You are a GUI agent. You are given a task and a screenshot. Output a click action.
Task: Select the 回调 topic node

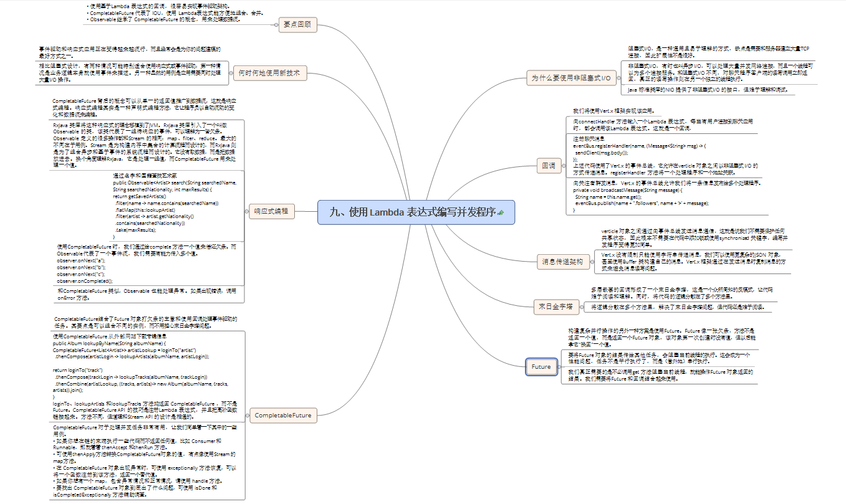point(549,166)
